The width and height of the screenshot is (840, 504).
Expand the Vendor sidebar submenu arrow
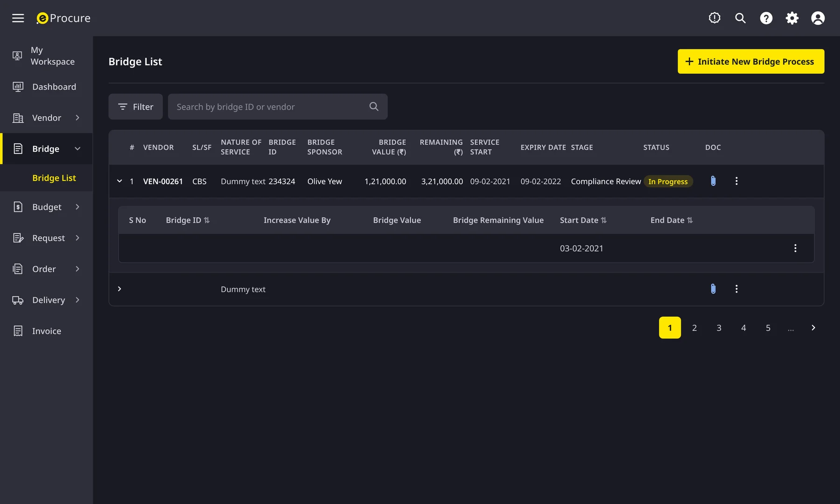coord(77,118)
